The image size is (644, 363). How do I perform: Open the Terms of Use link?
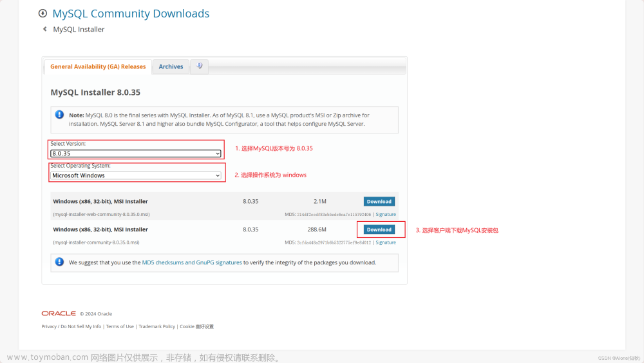point(120,326)
